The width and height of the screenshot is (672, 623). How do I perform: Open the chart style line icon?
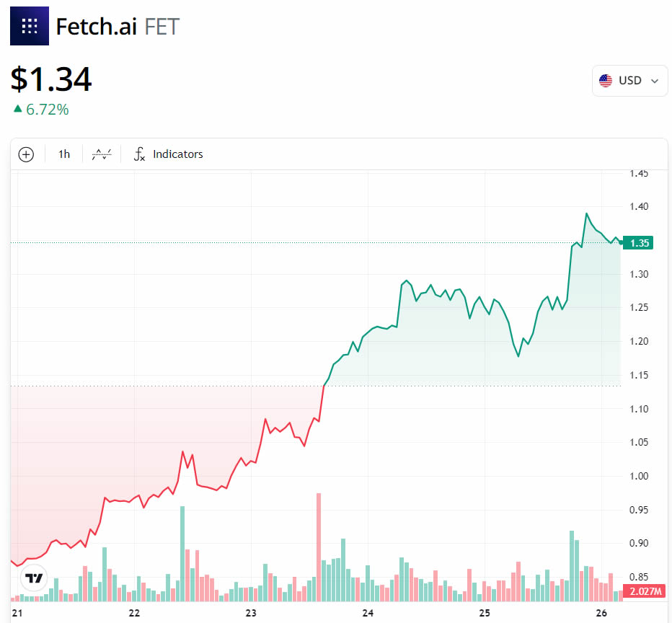pos(102,154)
